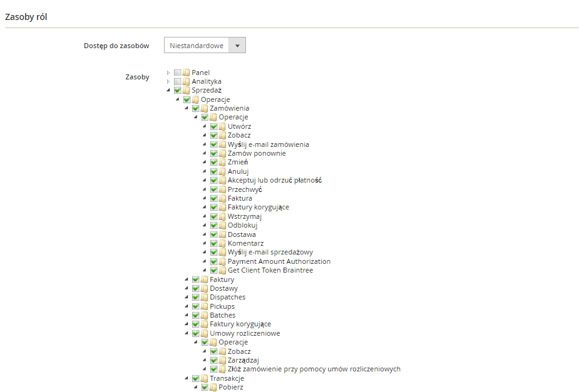This screenshot has width=579, height=392.
Task: Check the Panel checkbox
Action: point(178,73)
